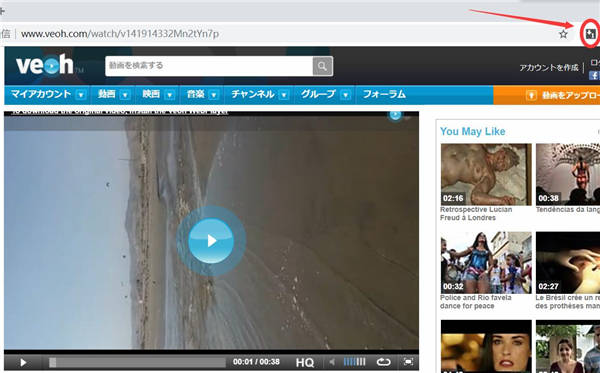Image resolution: width=600 pixels, height=373 pixels.
Task: Click the orange 動画をアップロード button
Action: 546,95
